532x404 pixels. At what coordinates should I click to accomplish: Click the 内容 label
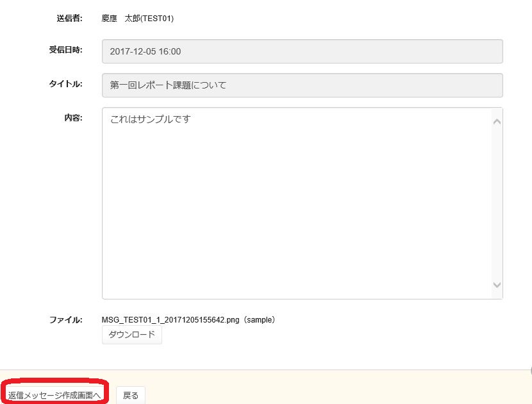(x=73, y=118)
